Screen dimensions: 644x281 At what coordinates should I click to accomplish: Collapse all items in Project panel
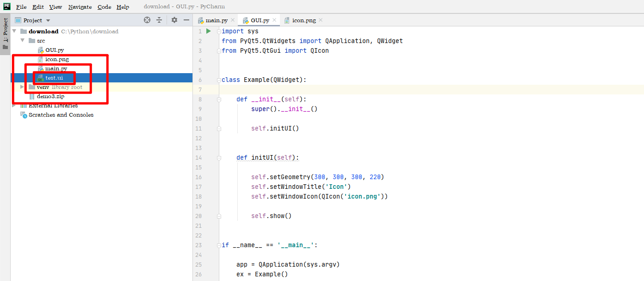(159, 20)
